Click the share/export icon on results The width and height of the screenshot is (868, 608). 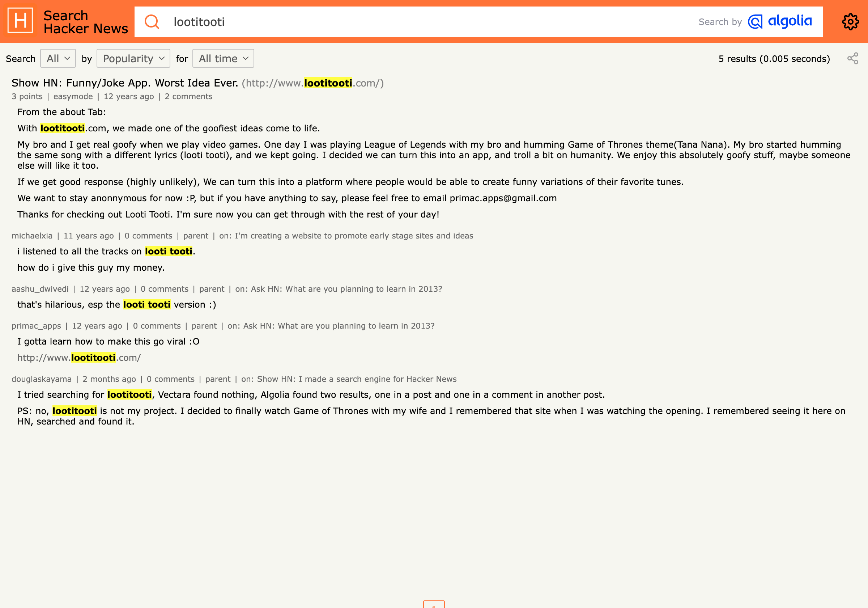click(x=853, y=58)
